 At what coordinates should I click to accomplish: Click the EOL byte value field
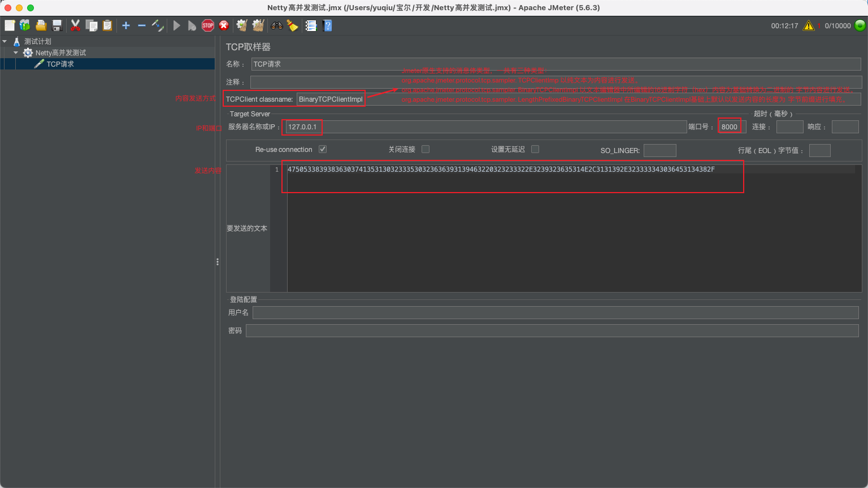pyautogui.click(x=820, y=150)
